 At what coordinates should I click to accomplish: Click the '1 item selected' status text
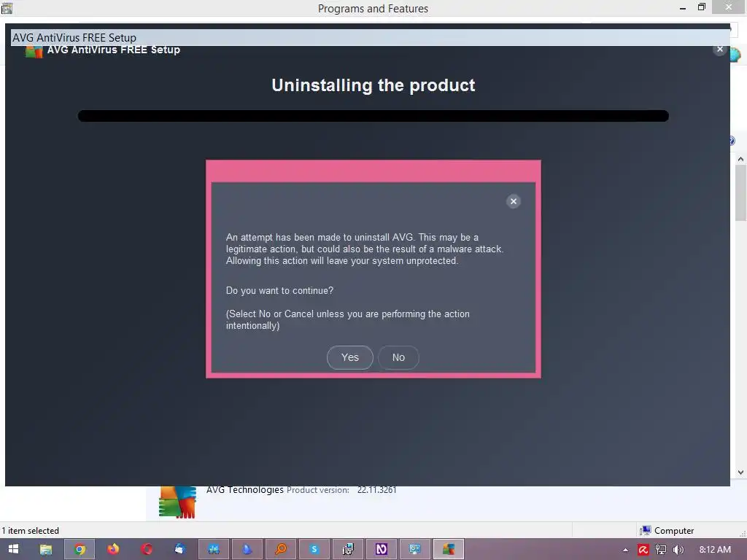point(31,531)
